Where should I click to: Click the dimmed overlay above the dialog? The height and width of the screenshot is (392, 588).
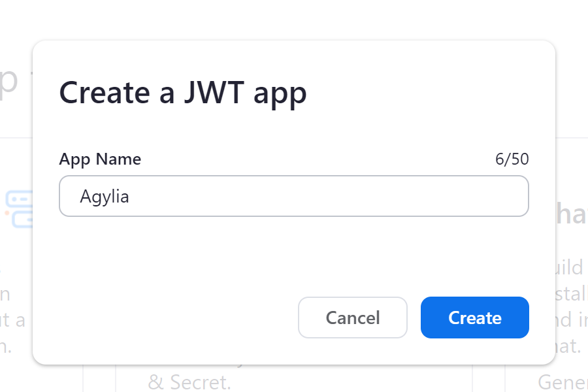click(294, 19)
